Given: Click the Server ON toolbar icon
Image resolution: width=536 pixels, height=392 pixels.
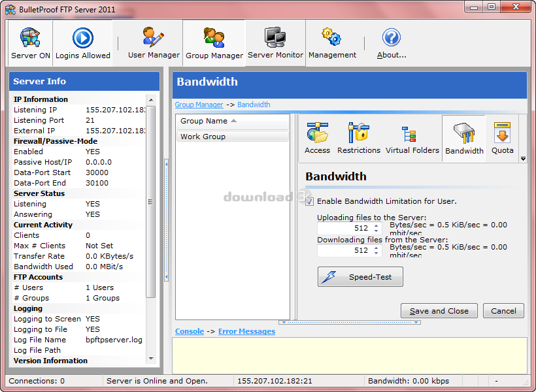Looking at the screenshot, I should point(31,43).
